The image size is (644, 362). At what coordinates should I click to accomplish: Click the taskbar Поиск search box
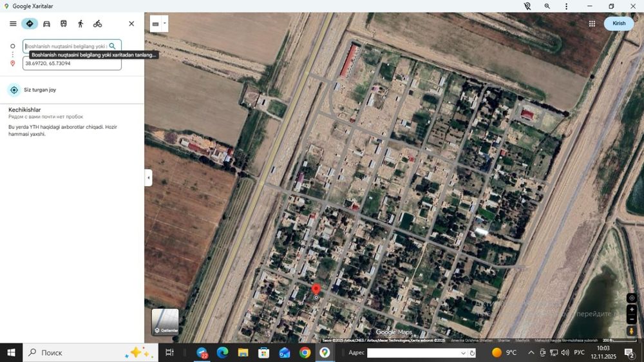click(x=90, y=352)
